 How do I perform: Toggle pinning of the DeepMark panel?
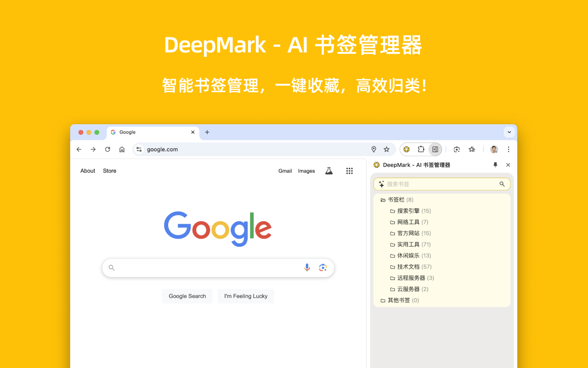tap(495, 165)
